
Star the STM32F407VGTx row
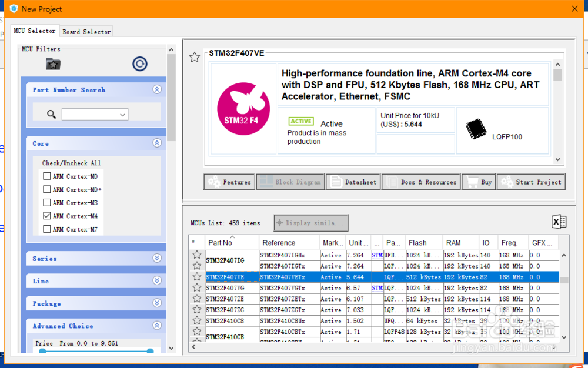[x=197, y=288]
